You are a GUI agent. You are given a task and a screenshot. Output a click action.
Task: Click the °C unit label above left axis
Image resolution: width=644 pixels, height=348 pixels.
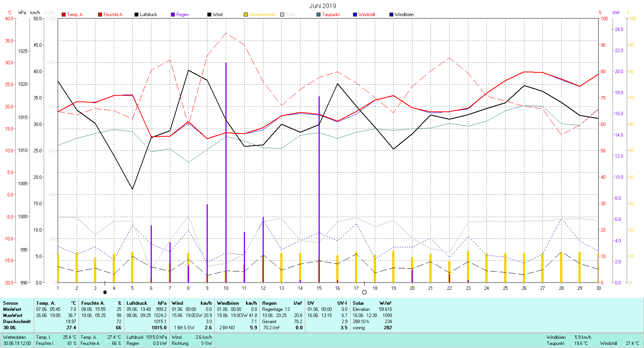coord(10,13)
